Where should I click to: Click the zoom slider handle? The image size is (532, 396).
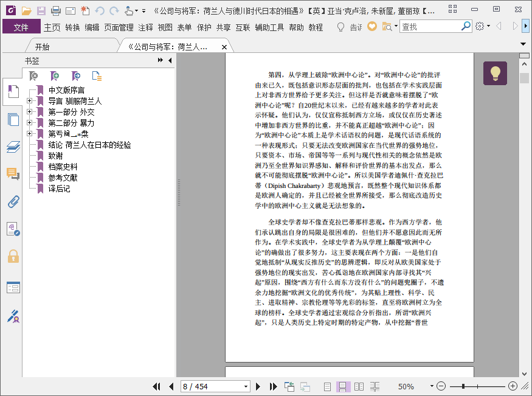tap(463, 386)
